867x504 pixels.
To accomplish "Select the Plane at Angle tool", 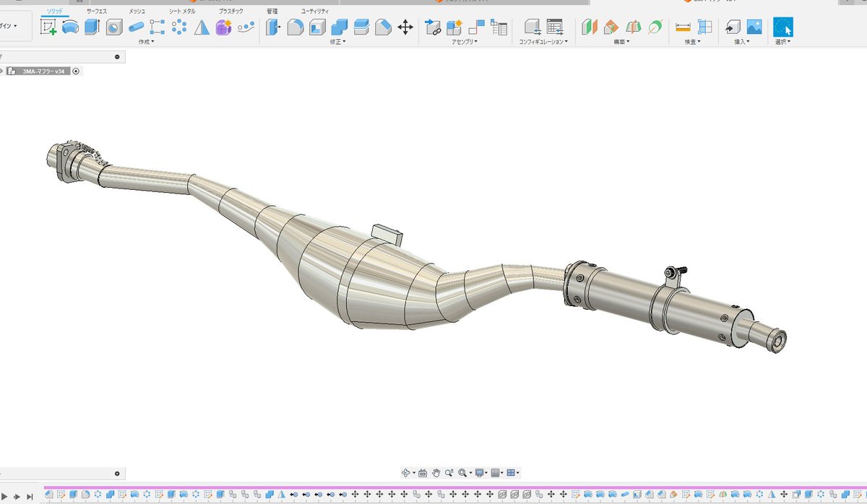I will click(x=611, y=27).
